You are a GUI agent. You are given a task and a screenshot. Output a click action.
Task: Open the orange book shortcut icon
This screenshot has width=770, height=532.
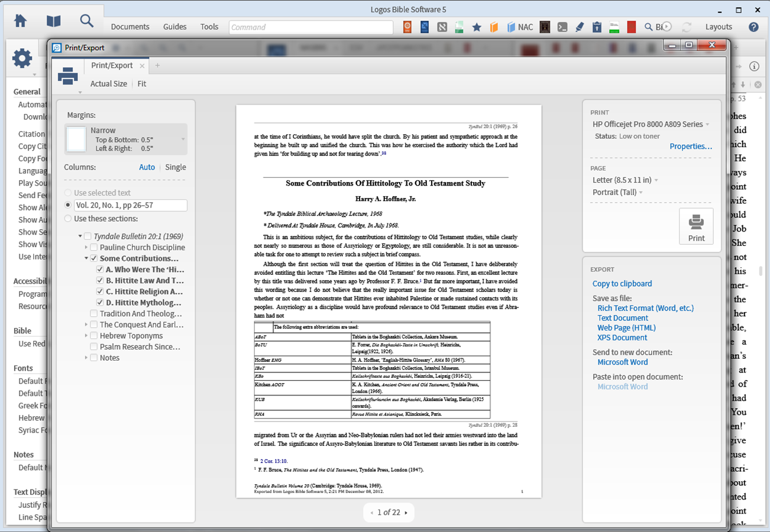(494, 27)
